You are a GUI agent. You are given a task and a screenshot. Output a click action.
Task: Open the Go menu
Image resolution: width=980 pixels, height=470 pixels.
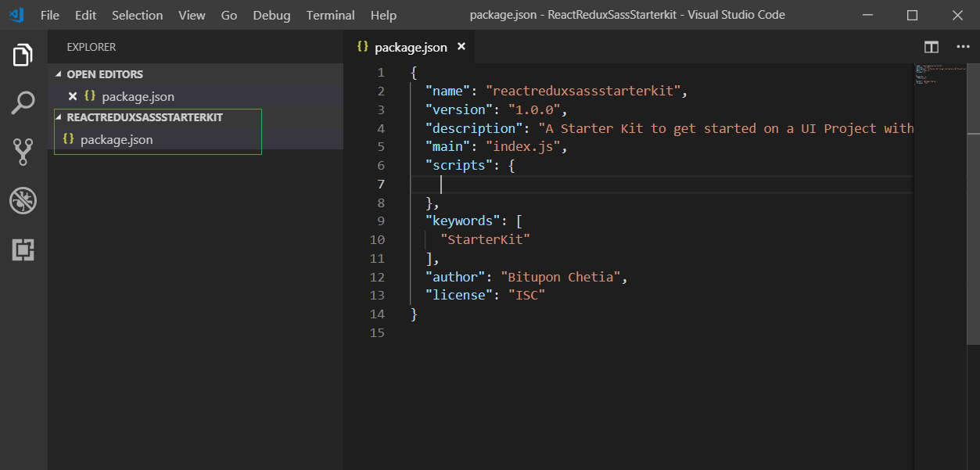pyautogui.click(x=229, y=15)
